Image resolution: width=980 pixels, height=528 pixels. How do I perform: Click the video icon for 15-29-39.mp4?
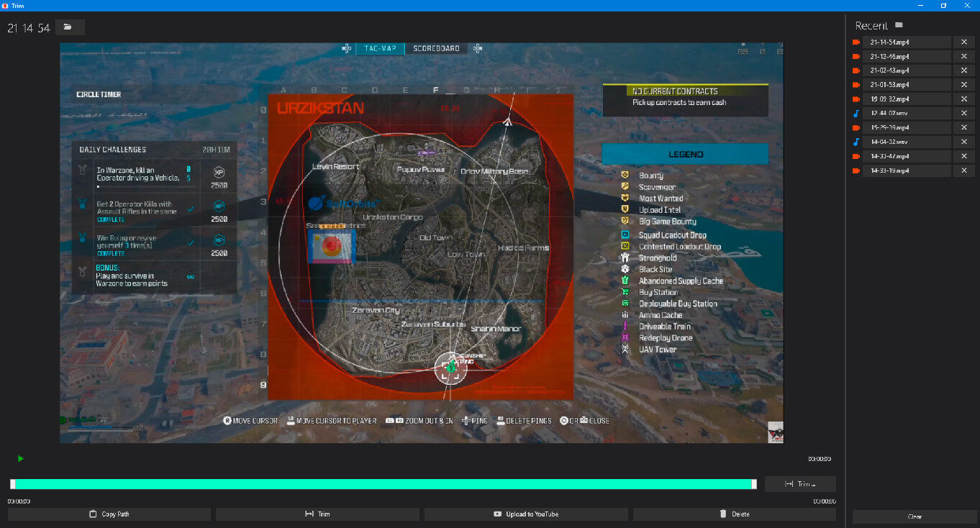pos(856,127)
